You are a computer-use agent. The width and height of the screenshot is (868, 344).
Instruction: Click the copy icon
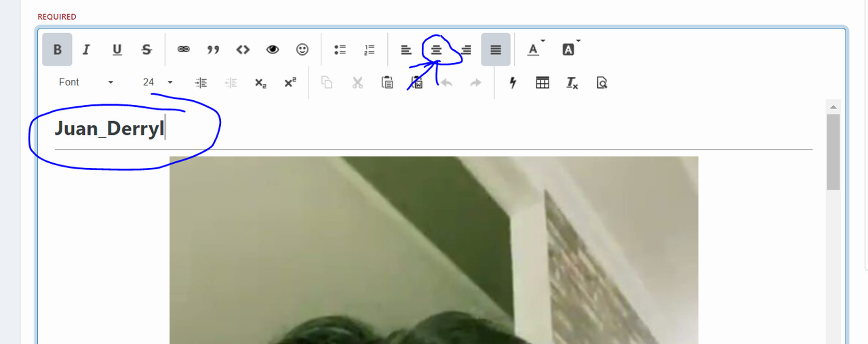click(327, 83)
